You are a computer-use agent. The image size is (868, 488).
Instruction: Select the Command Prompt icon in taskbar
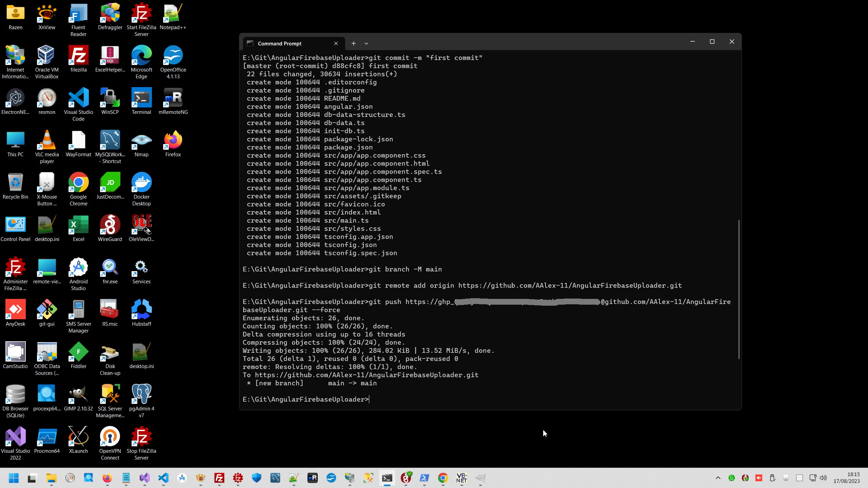[x=387, y=478]
